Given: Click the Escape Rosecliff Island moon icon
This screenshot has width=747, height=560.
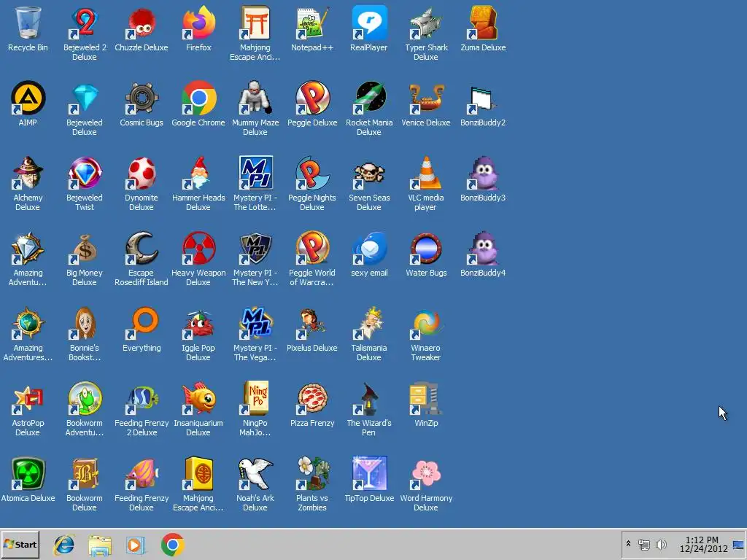Looking at the screenshot, I should pos(142,248).
